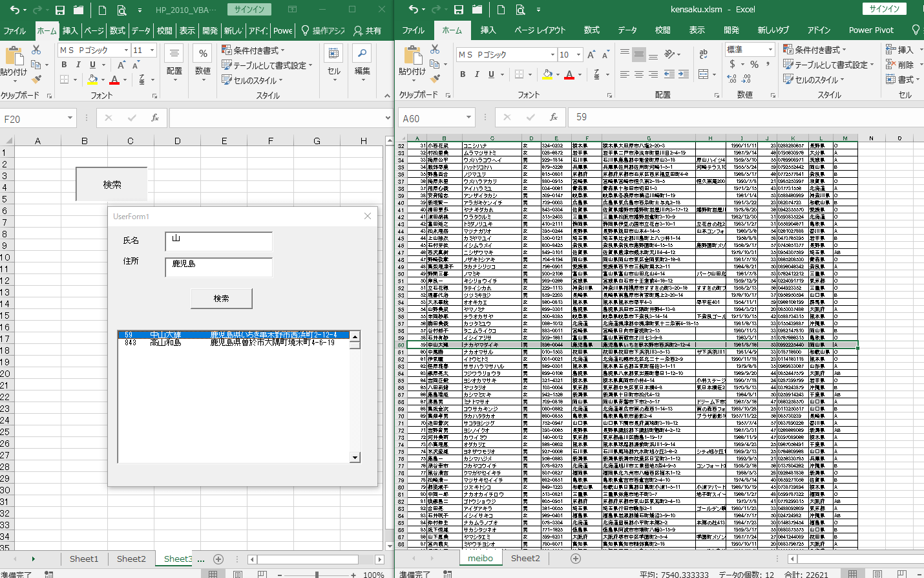Click 編集 search icon in HP_2010_VBA ribbon
Screen dimensions: 924x578
click(x=362, y=54)
